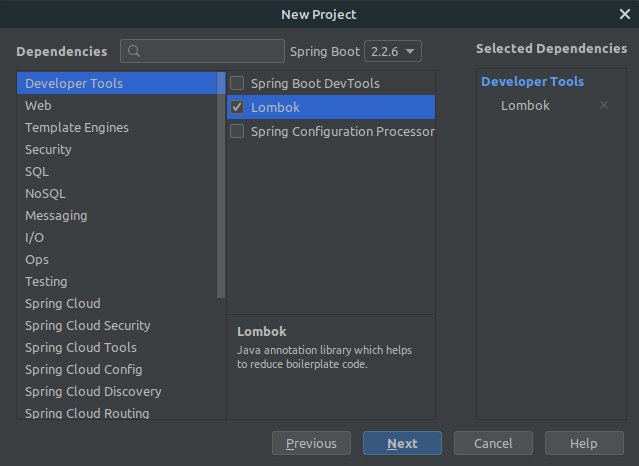Screen dimensions: 639x466
Task: Click the Next button
Action: (402, 443)
